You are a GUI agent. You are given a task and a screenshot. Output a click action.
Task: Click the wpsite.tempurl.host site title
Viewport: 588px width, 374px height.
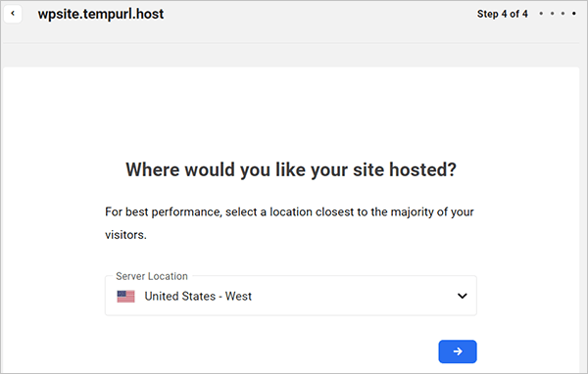[101, 15]
